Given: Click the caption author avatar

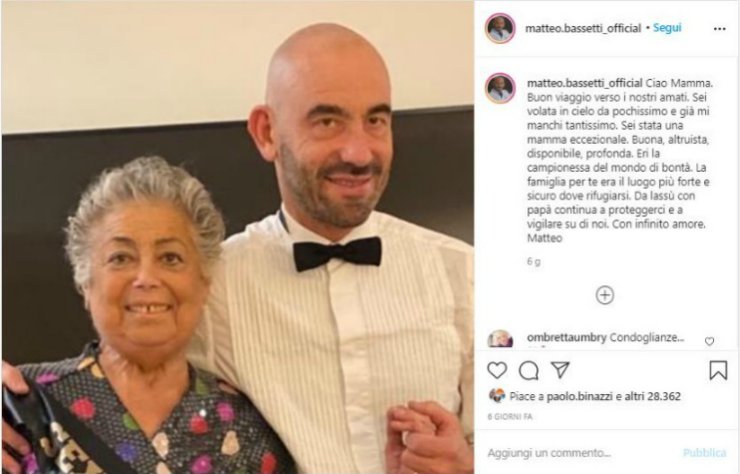Looking at the screenshot, I should click(x=500, y=88).
